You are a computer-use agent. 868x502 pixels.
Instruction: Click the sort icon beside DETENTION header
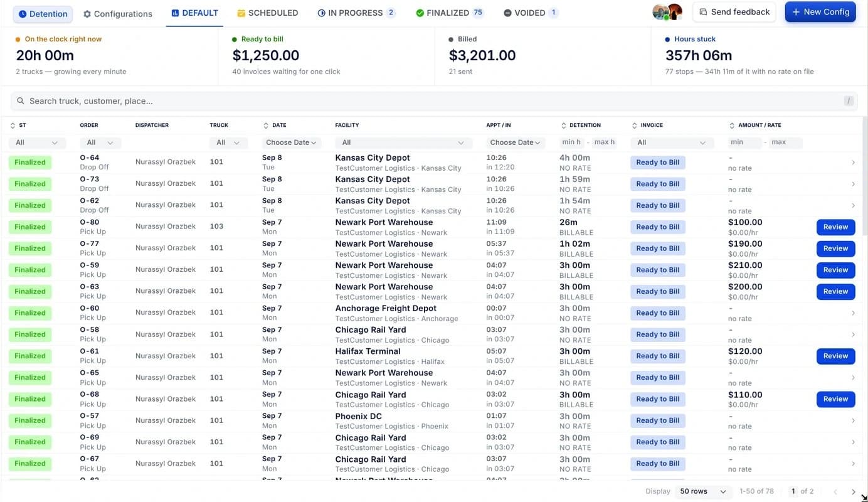[563, 125]
